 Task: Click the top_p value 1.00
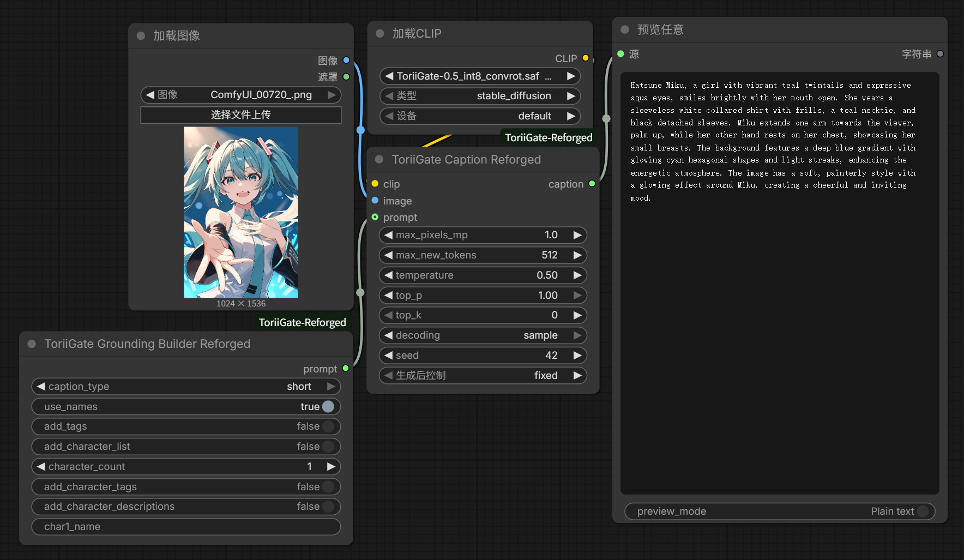coord(547,296)
